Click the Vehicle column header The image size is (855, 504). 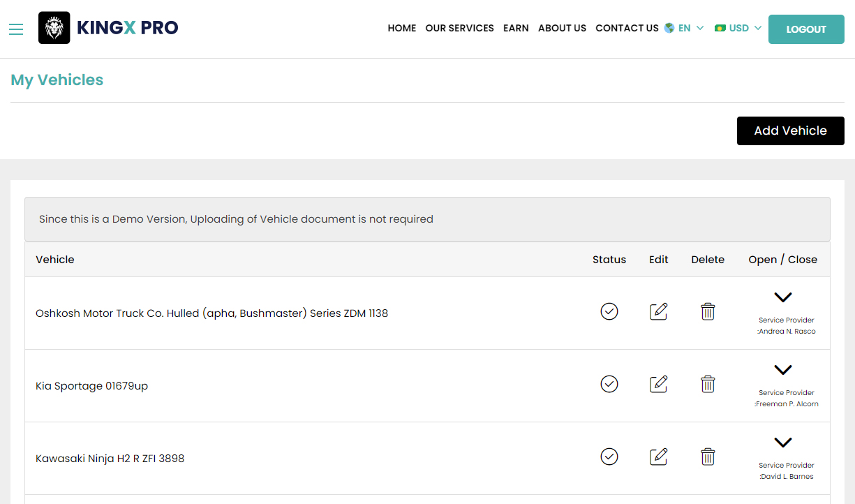[x=55, y=260]
